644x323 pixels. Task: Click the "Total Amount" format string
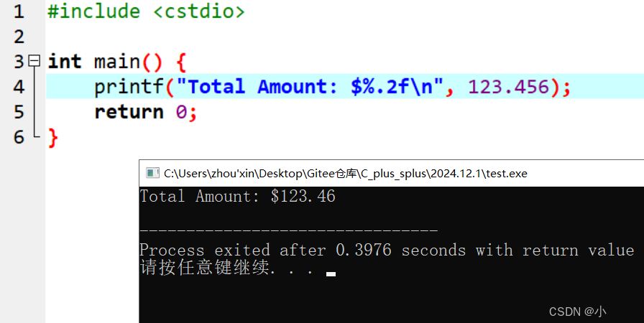pyautogui.click(x=309, y=87)
